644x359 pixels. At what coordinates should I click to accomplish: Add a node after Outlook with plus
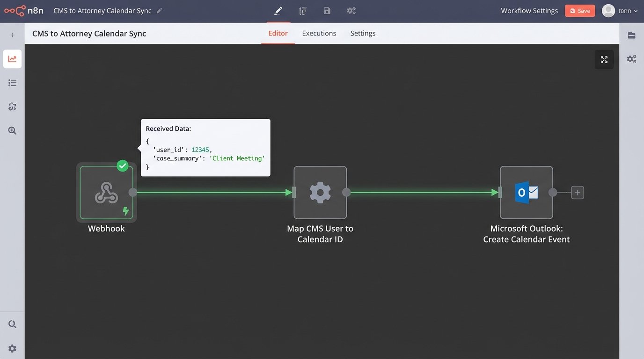[x=578, y=193]
